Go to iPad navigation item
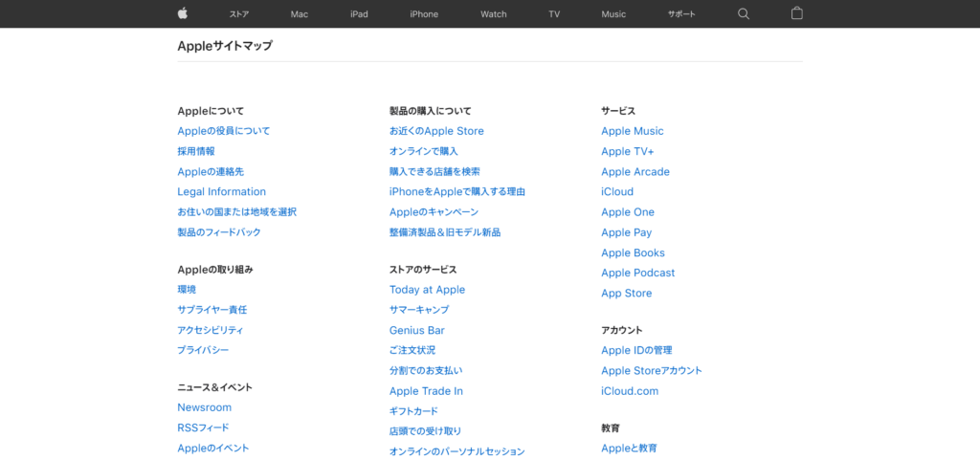Viewport: 980px width, 460px height. pyautogui.click(x=359, y=14)
